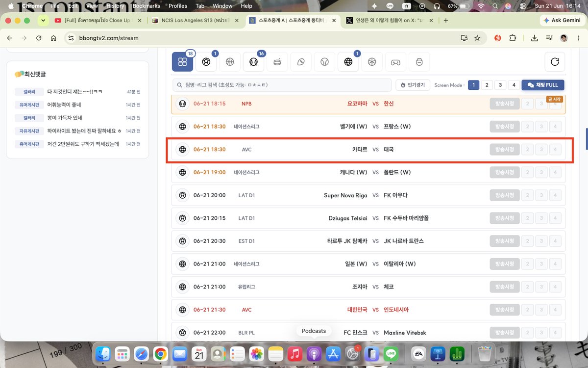Open screen 3 for 타르투 JK 탐메카 match

click(541, 241)
